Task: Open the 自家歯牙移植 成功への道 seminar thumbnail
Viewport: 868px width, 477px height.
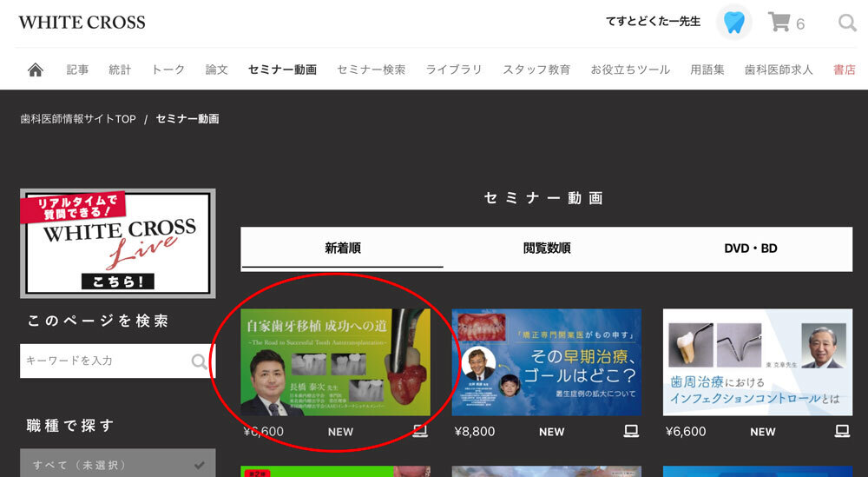Action: click(335, 362)
